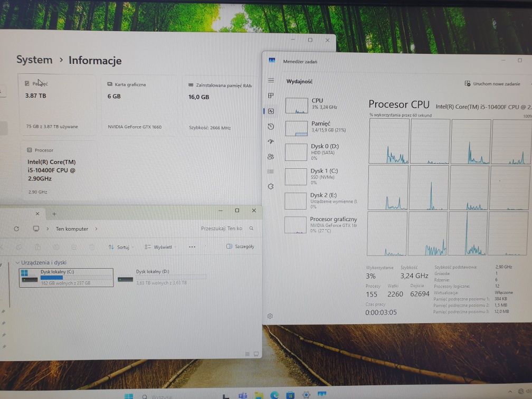
Task: Open Task Manager settings gear icon
Action: (270, 316)
